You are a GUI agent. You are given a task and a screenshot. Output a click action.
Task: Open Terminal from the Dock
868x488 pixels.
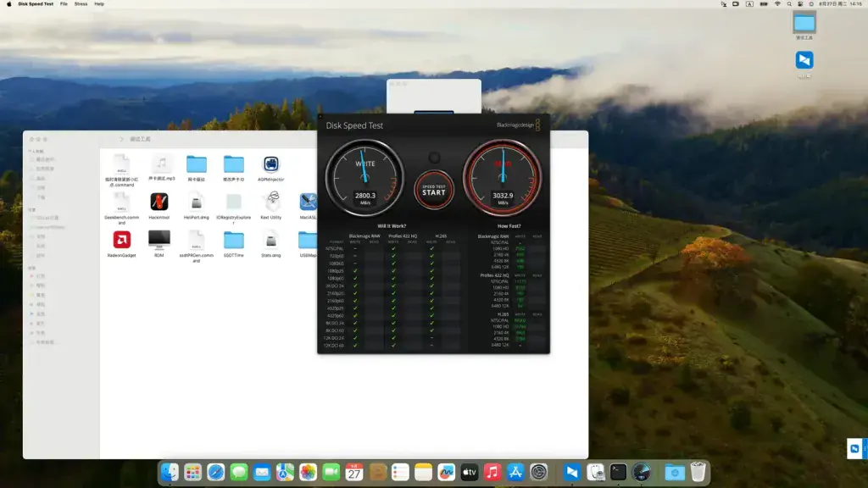tap(618, 472)
